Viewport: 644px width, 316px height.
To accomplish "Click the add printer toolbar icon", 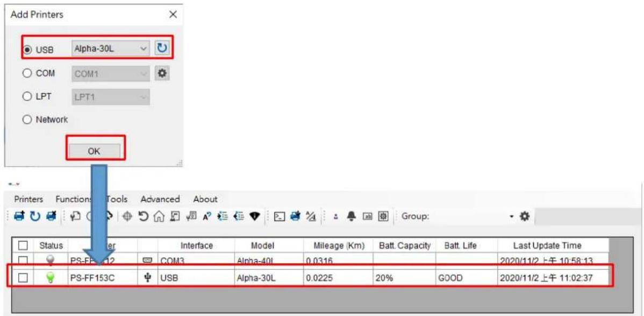I will (19, 216).
